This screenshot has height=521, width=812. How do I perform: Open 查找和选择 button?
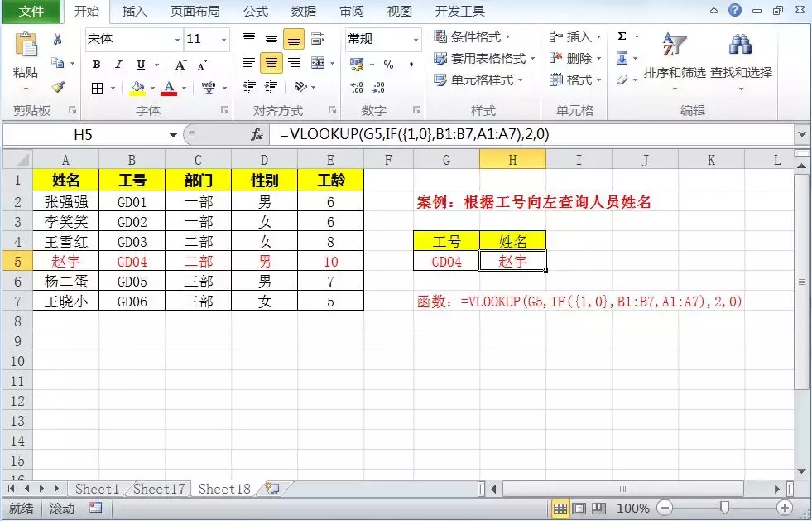741,62
